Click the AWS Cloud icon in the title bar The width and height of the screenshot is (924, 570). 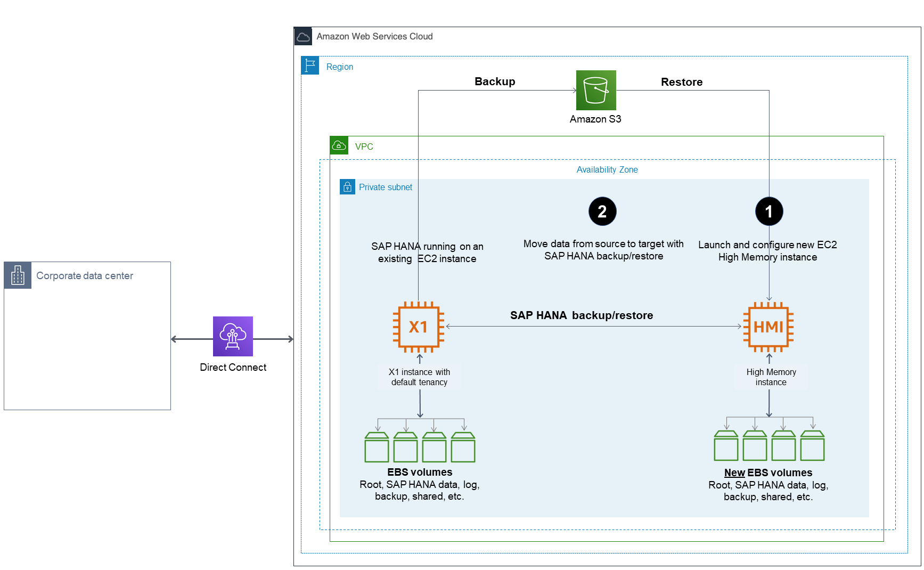303,36
